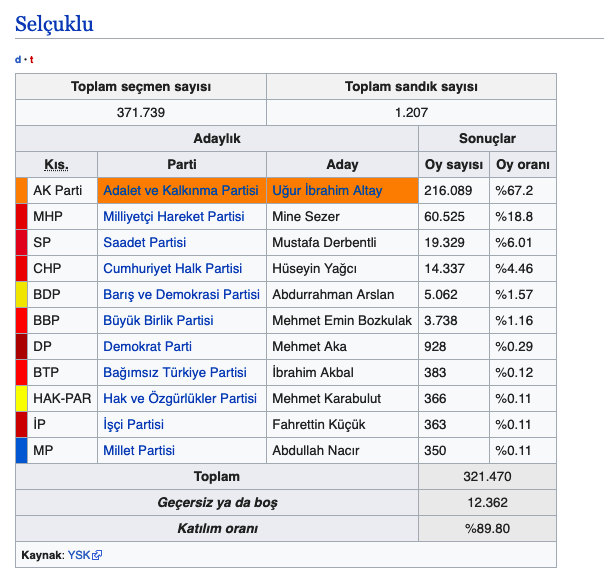Viewport: 604px width, 569px height.
Task: Click the 'Sonuçlar' section header
Action: (x=487, y=139)
